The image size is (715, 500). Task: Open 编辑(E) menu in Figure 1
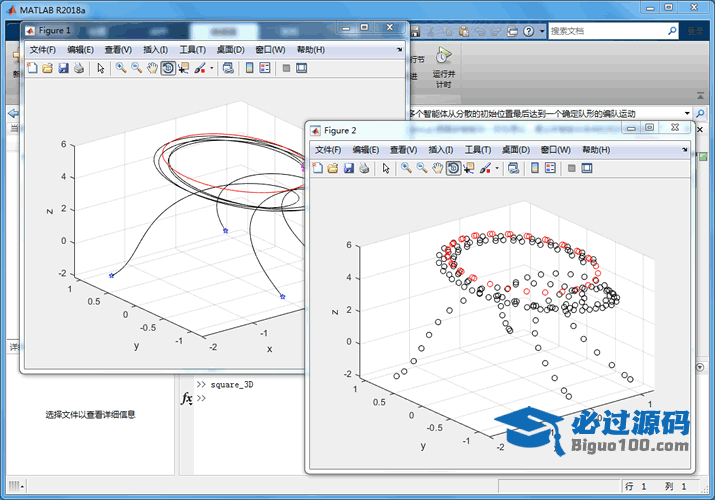pyautogui.click(x=80, y=50)
